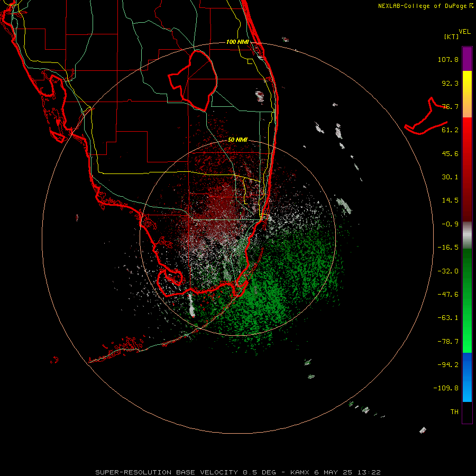Click the [KT] units label
Image resolution: width=476 pixels, height=476 pixels.
452,36
